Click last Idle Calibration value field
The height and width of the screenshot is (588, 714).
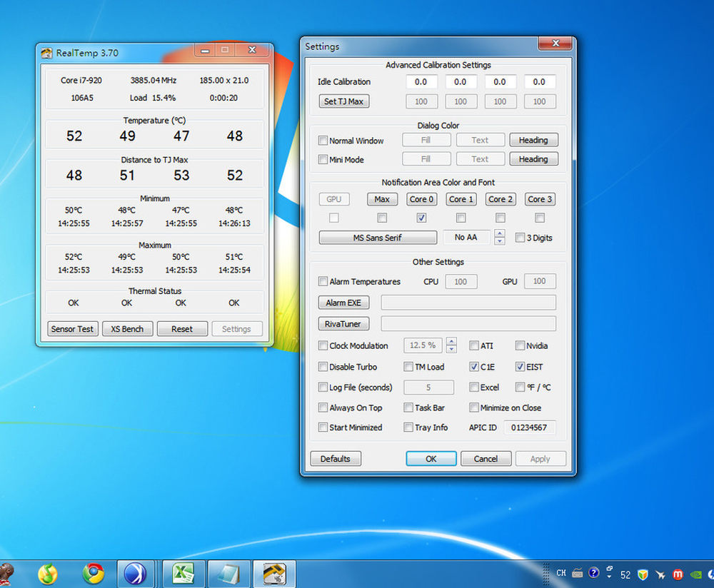point(540,82)
